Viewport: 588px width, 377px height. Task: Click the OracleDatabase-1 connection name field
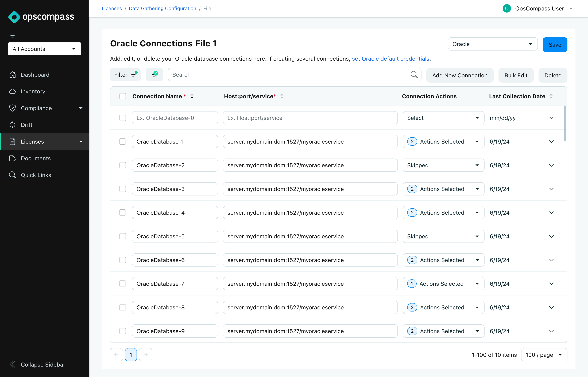tap(175, 141)
